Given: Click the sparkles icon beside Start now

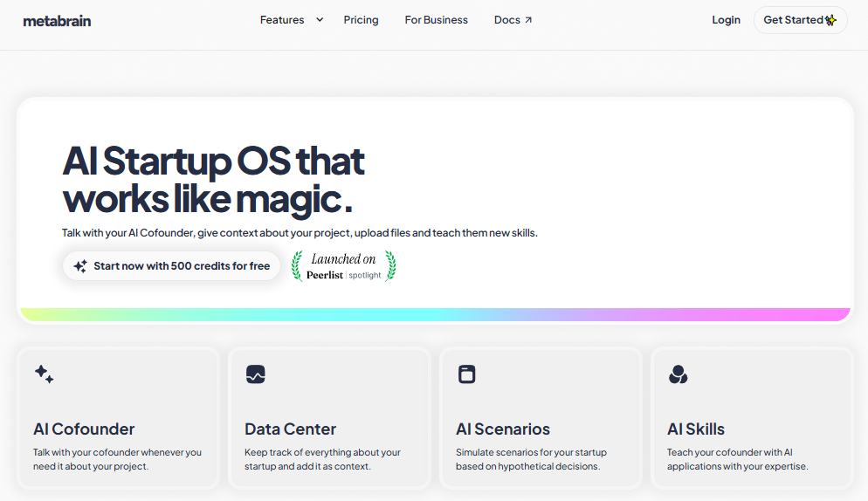Looking at the screenshot, I should [x=80, y=265].
